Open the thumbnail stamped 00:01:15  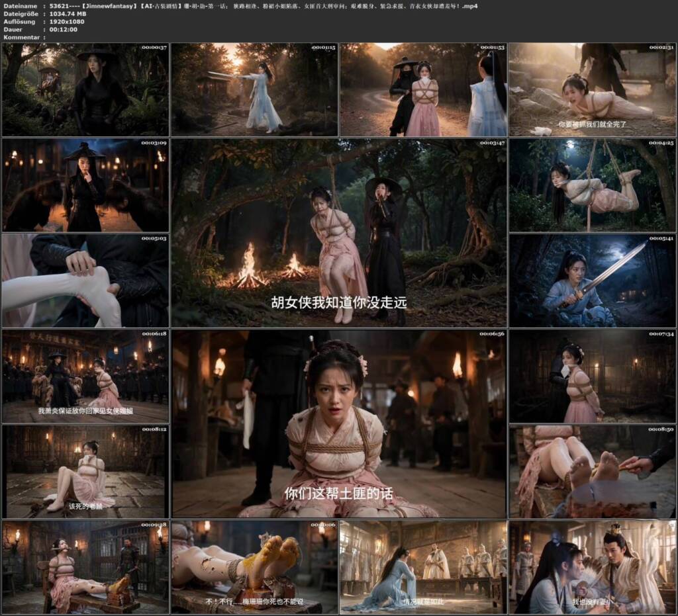pos(254,89)
